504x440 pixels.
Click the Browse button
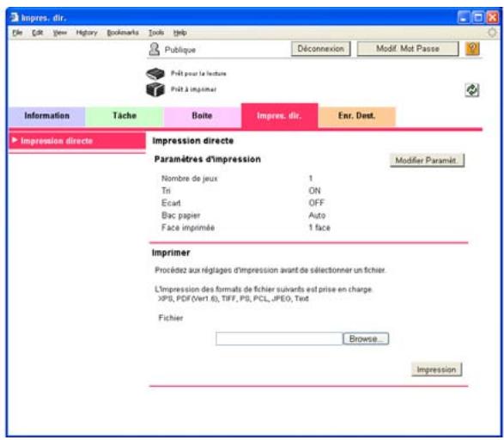[x=366, y=339]
